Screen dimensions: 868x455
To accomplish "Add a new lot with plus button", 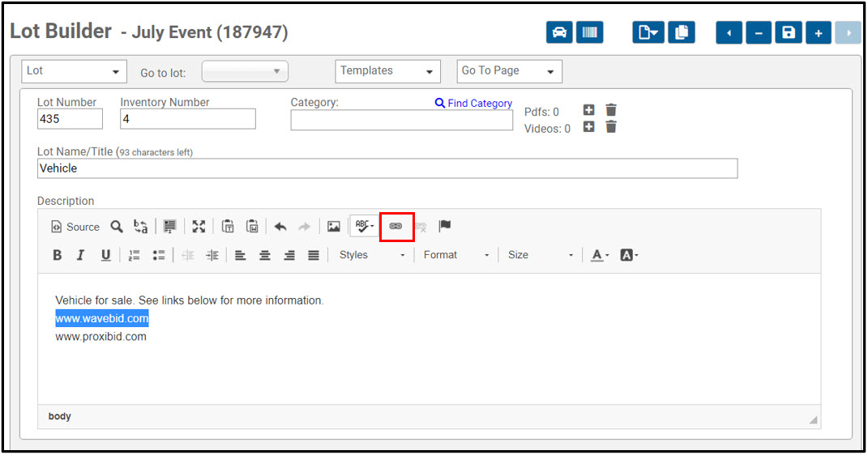I will (819, 33).
